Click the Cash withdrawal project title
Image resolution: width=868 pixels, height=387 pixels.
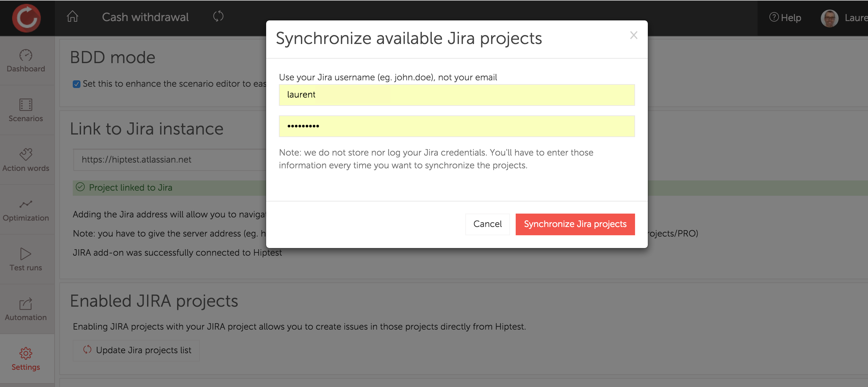(145, 17)
